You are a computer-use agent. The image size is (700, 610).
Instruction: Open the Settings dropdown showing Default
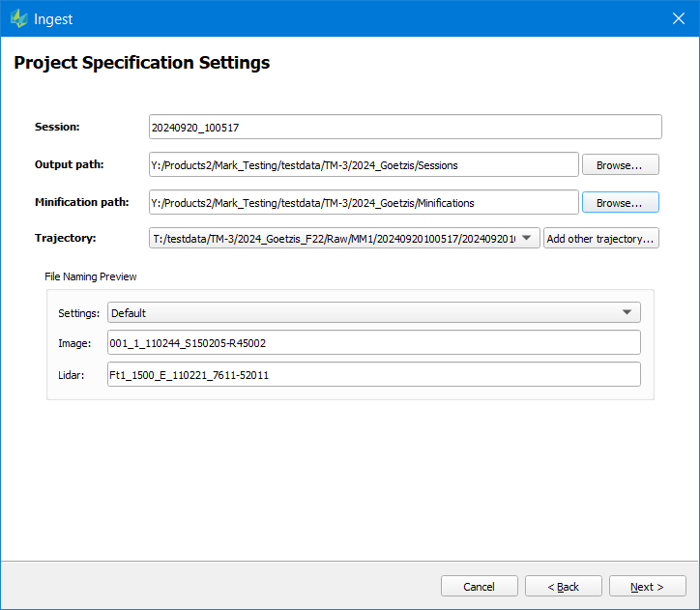click(373, 313)
